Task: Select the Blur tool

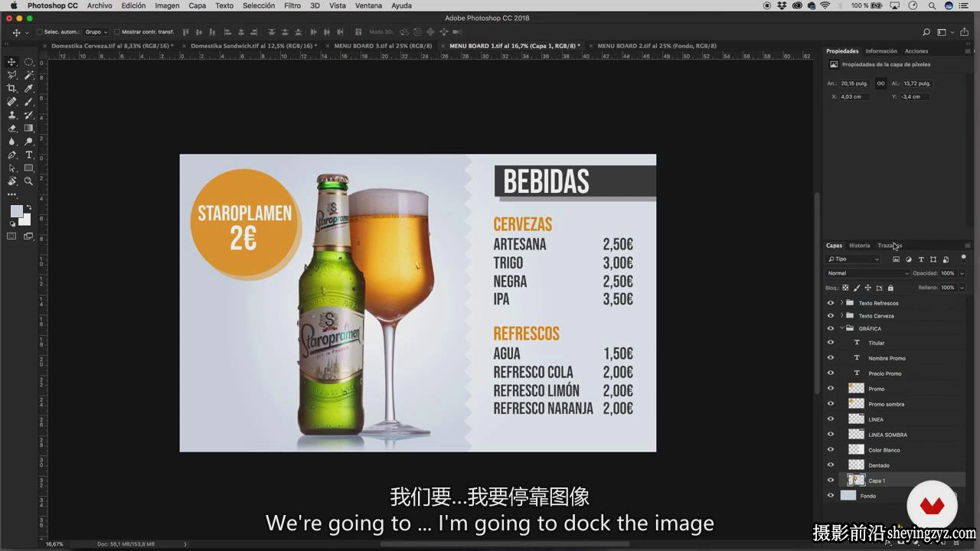Action: pyautogui.click(x=11, y=141)
